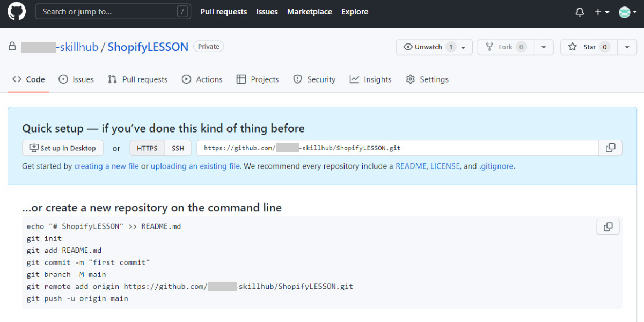Click the repository clone URL field
The height and width of the screenshot is (322, 644).
397,148
